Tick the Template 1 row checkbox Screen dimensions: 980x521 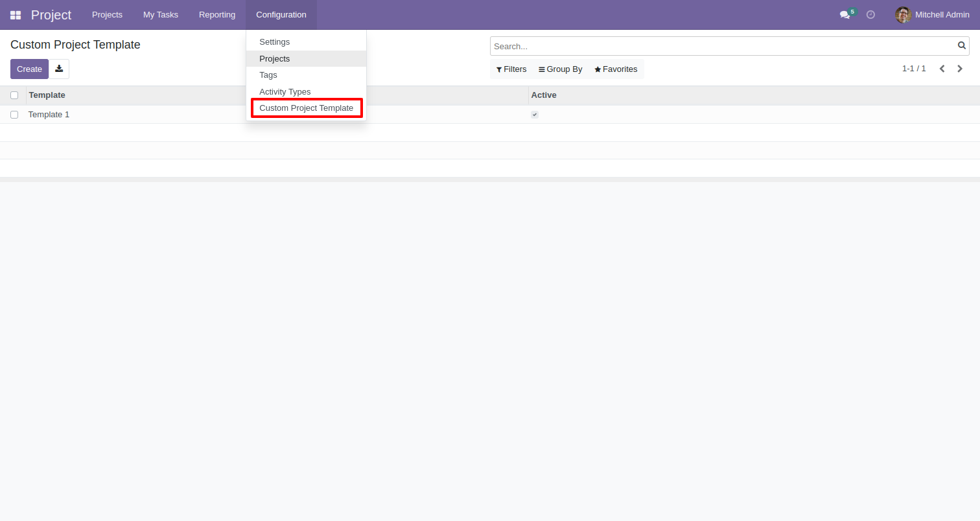coord(14,115)
